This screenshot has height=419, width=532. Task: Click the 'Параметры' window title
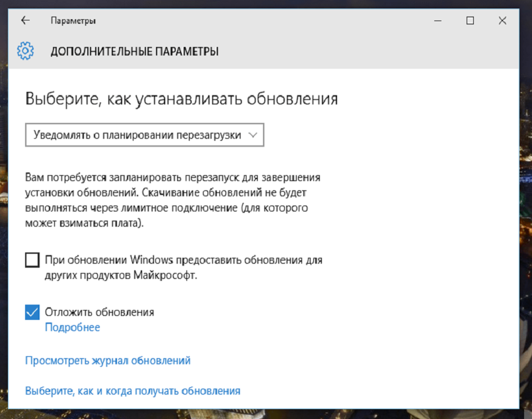73,20
